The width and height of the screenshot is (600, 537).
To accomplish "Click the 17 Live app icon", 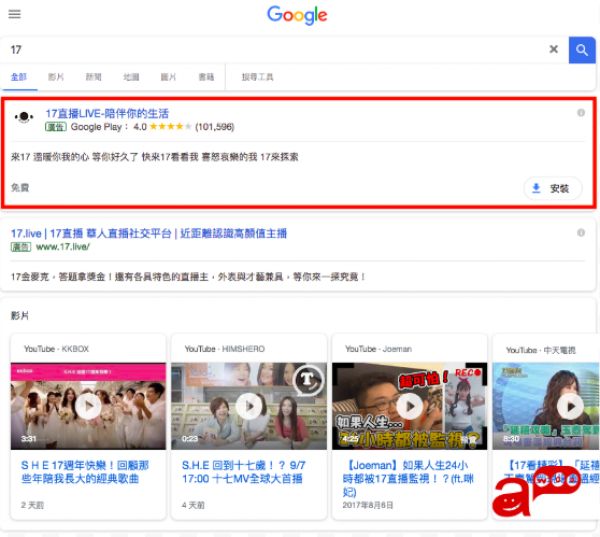I will [x=24, y=117].
